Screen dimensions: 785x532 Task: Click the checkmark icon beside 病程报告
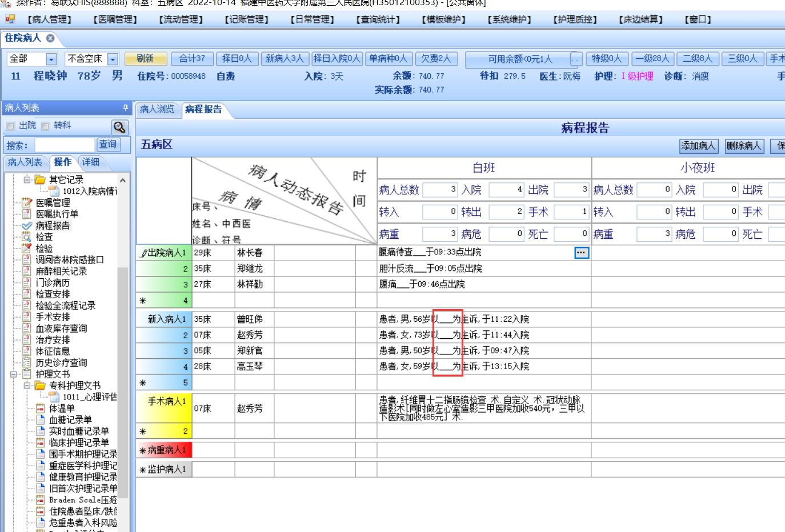[26, 225]
